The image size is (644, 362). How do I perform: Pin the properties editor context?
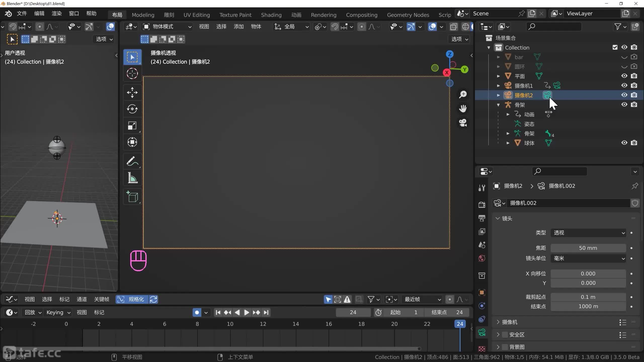coord(635,186)
